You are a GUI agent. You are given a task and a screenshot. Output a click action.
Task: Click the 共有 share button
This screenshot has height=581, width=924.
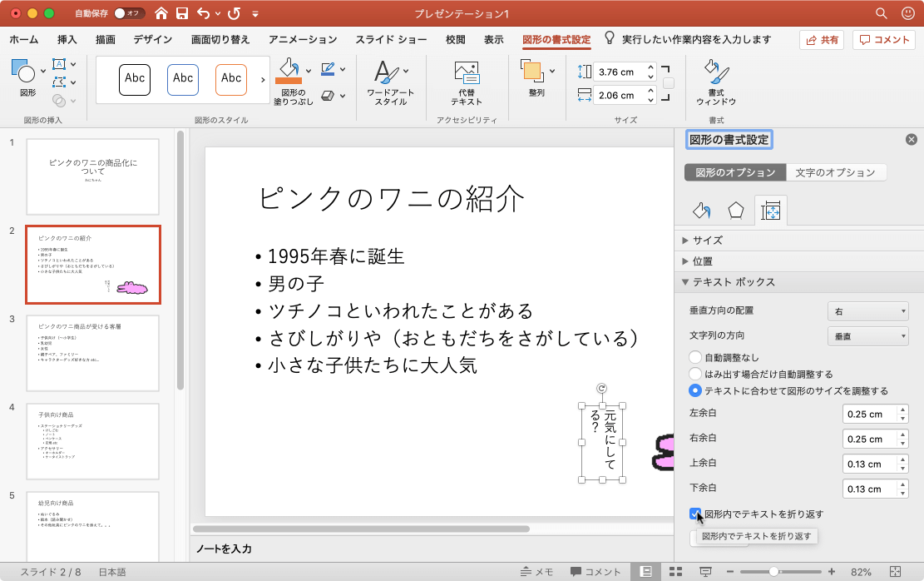pos(821,40)
